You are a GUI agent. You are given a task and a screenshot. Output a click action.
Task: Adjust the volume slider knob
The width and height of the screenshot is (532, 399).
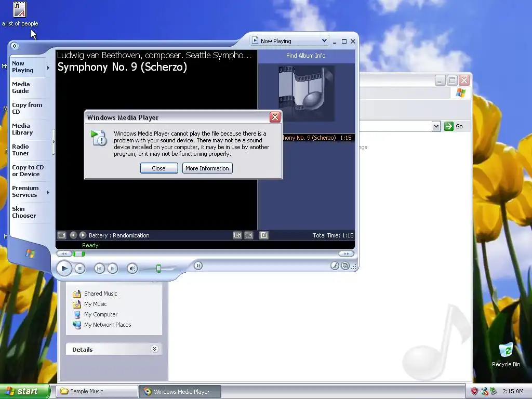(158, 269)
